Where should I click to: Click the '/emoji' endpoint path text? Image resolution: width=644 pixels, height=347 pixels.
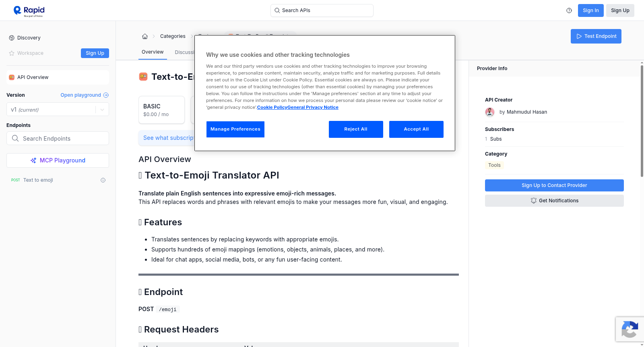pos(167,310)
